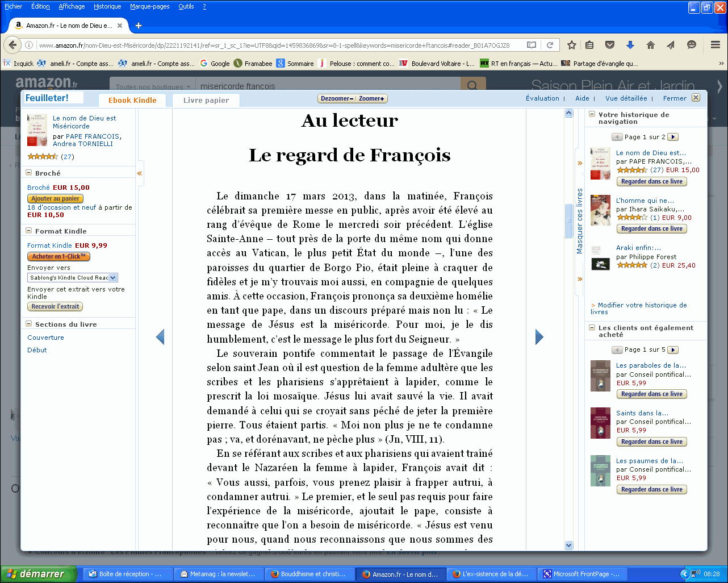Open the Aide link in reader header
The width and height of the screenshot is (728, 583).
pos(582,98)
